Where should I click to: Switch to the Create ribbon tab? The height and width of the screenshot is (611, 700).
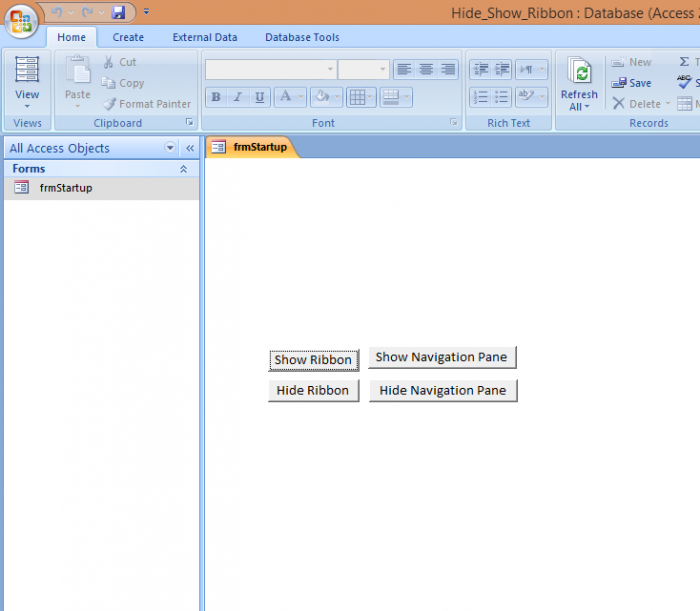pos(128,37)
